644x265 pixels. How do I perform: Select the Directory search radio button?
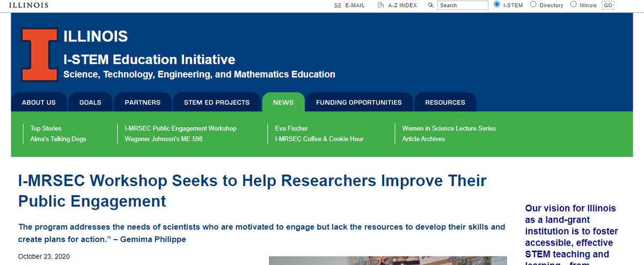click(533, 4)
